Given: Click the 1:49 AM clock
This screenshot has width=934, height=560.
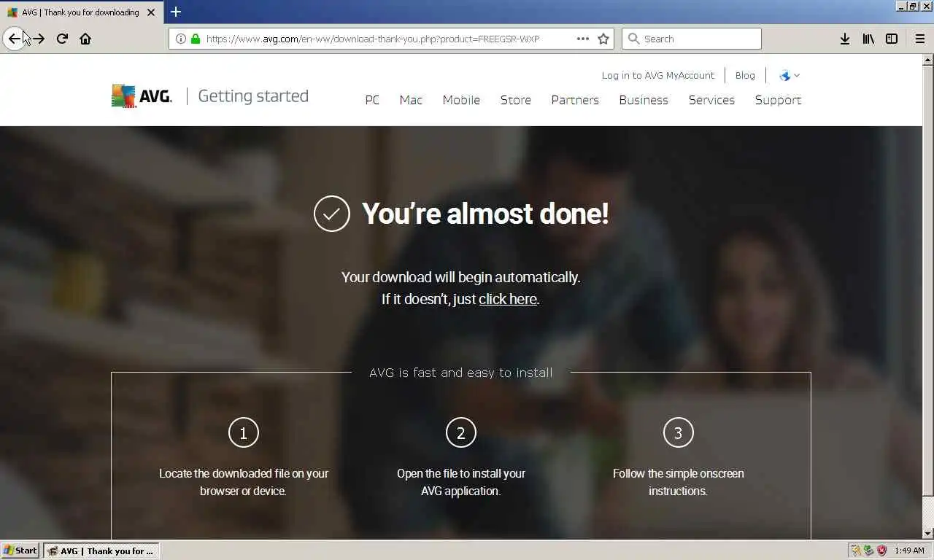Looking at the screenshot, I should (x=909, y=551).
